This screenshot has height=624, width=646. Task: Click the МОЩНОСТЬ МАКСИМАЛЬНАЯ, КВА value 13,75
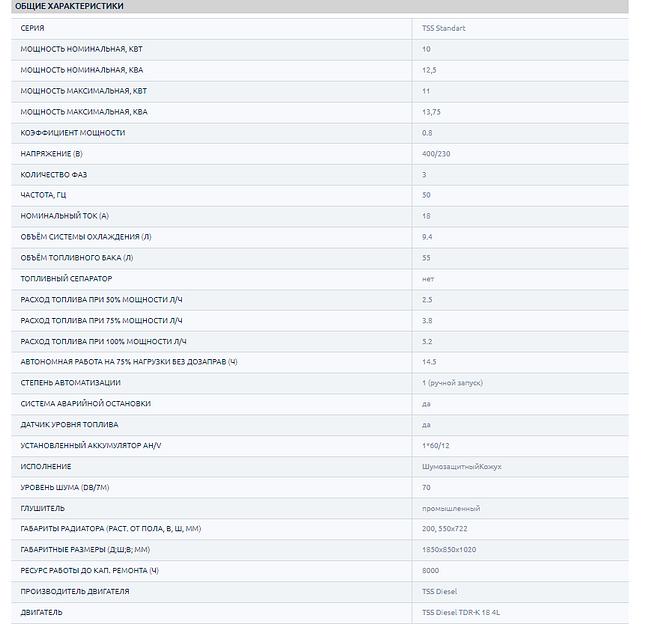[x=432, y=112]
